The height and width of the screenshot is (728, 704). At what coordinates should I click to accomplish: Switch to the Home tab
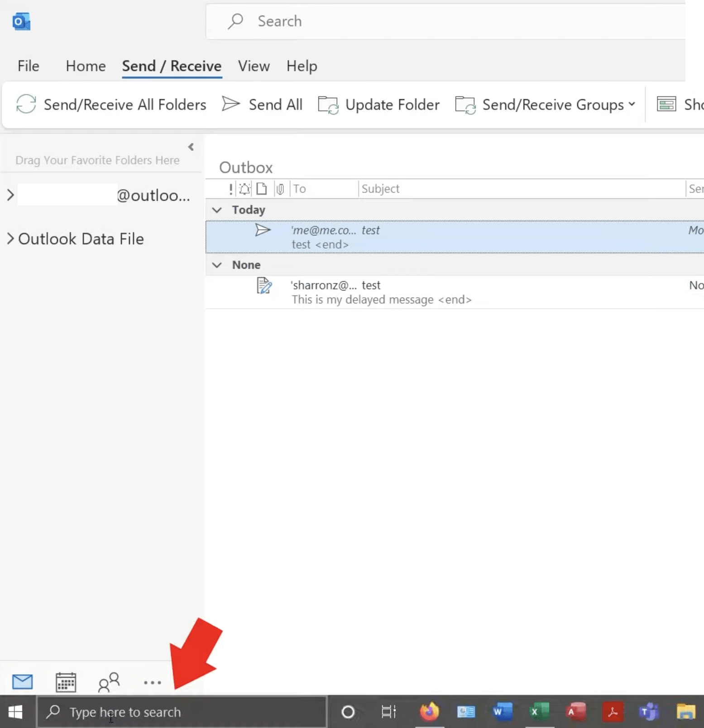[x=86, y=66]
